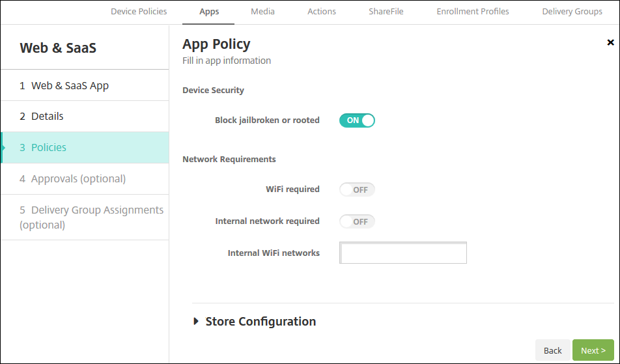Enable the WiFi required switch
620x364 pixels.
[357, 190]
